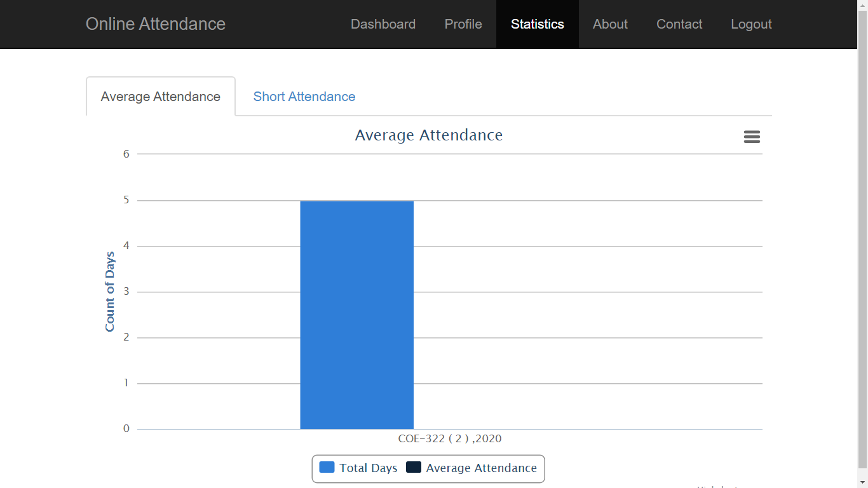Viewport: 868px width, 488px height.
Task: Switch to the Short Attendance tab
Action: [x=304, y=96]
